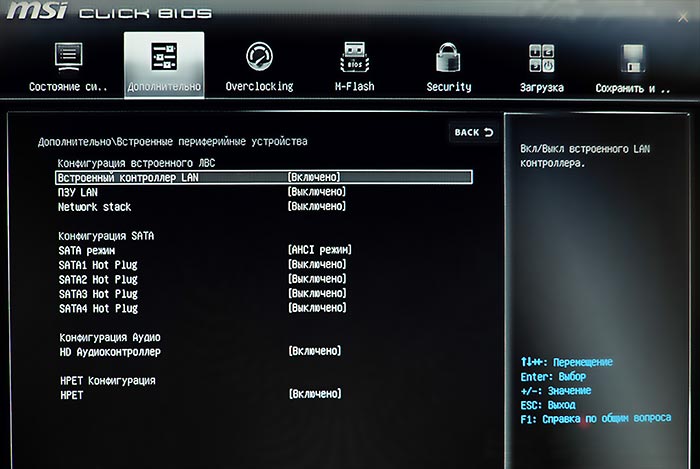Select the Дополнительно sliders icon
The height and width of the screenshot is (469, 700).
[x=164, y=56]
